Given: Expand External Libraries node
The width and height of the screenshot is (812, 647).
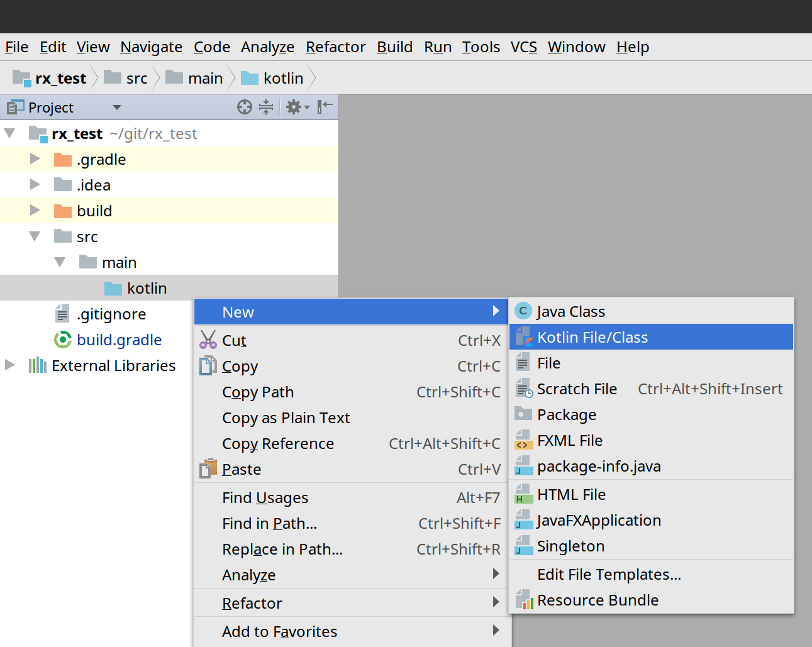Looking at the screenshot, I should 10,365.
